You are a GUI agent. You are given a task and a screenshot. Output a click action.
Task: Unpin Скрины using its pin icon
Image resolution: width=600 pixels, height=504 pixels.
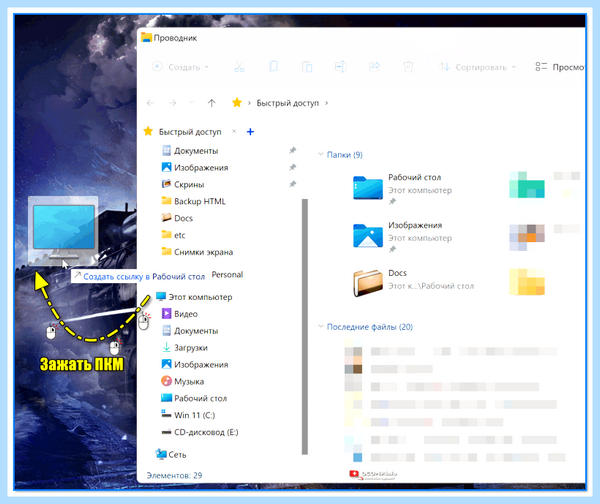[x=293, y=184]
